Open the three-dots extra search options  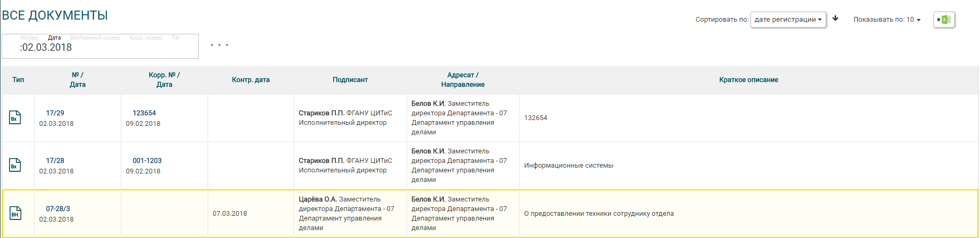click(219, 45)
